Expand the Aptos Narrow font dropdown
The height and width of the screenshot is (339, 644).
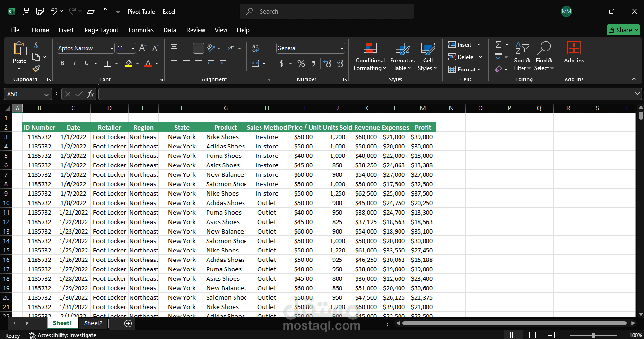point(112,48)
